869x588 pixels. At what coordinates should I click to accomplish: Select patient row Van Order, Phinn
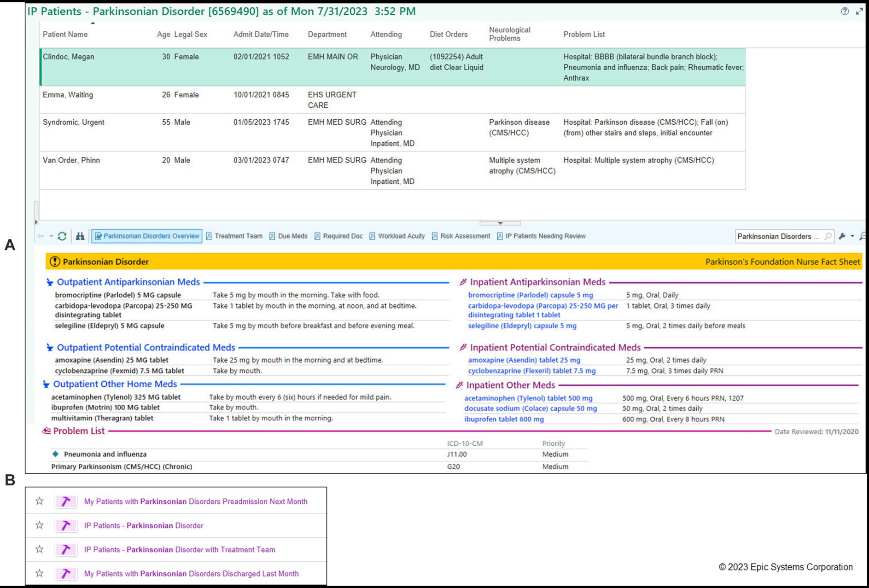(x=392, y=170)
